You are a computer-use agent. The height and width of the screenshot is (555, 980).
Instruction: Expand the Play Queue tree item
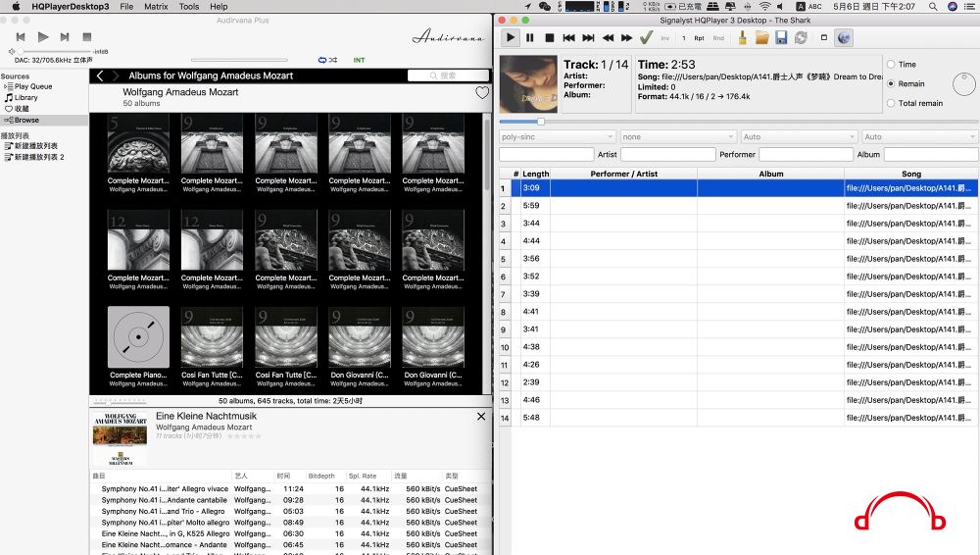(x=6, y=86)
